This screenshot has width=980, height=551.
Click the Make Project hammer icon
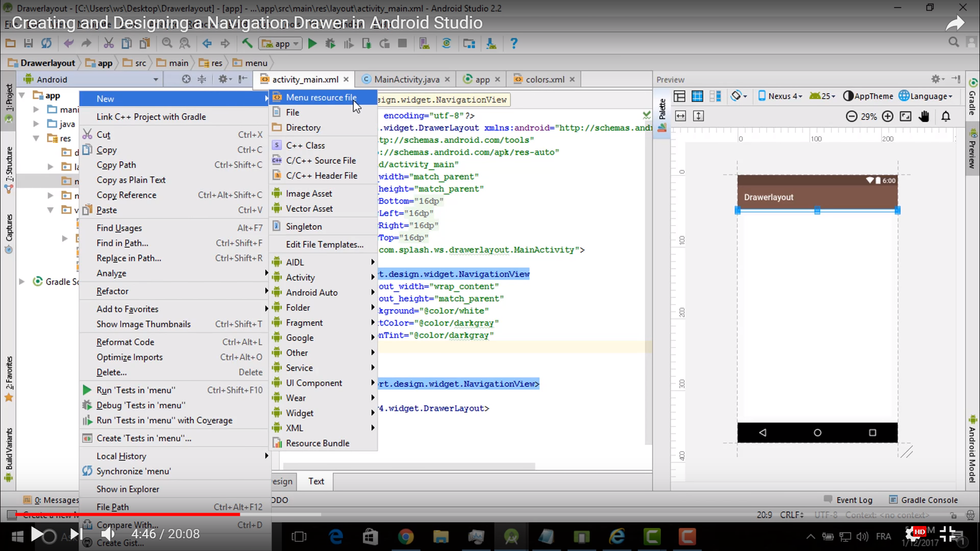(248, 43)
